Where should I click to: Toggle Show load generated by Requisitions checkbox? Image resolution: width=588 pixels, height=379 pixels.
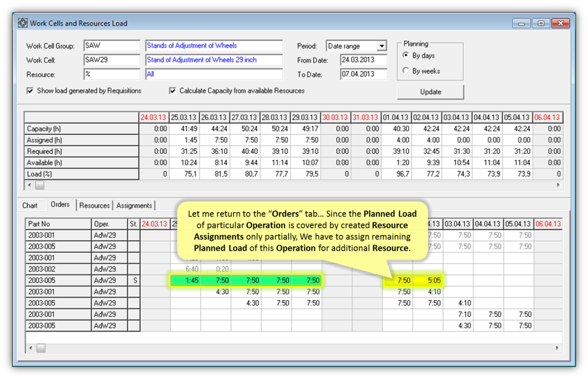pos(30,91)
